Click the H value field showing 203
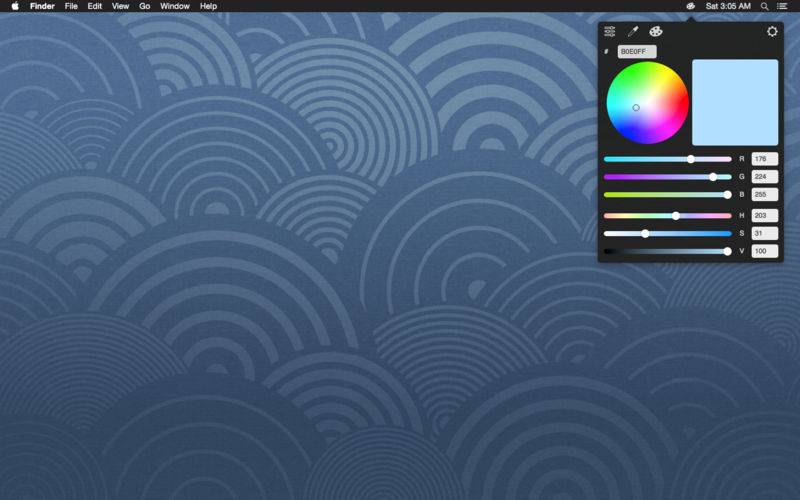This screenshot has width=800, height=500. [765, 215]
